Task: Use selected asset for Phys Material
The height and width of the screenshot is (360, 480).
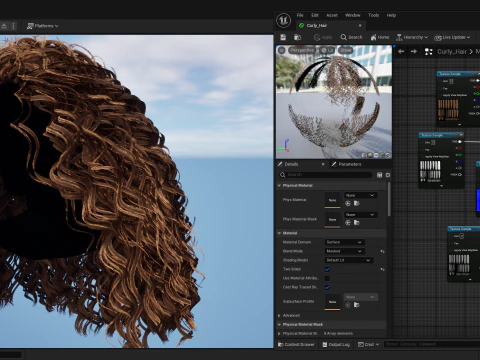Action: click(x=348, y=203)
